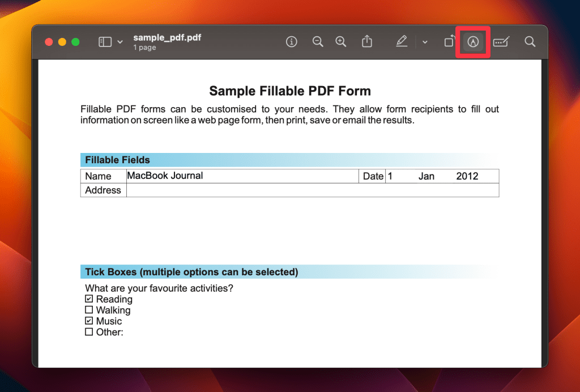Click the sample_pdf.pdf window title

[167, 38]
